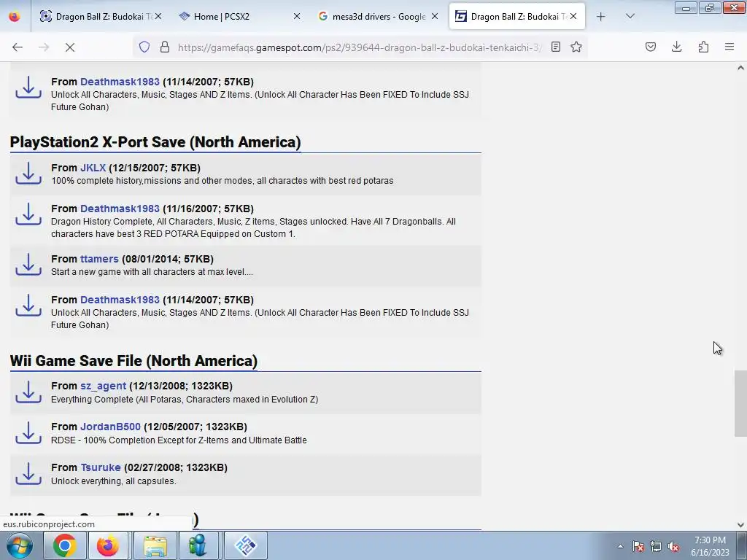Open the blue people icon app in taskbar
Viewport: 747px width, 560px height.
[x=198, y=545]
